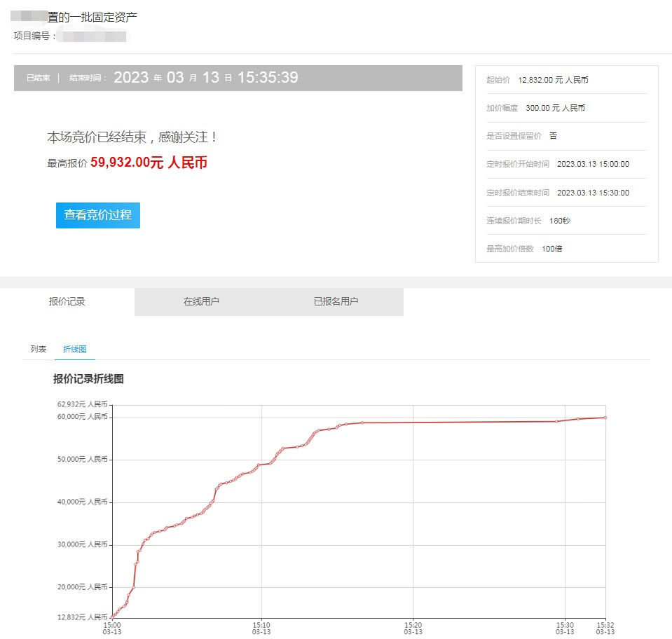Click the final data point at 15:32
The width and height of the screenshot is (672, 639).
click(605, 418)
